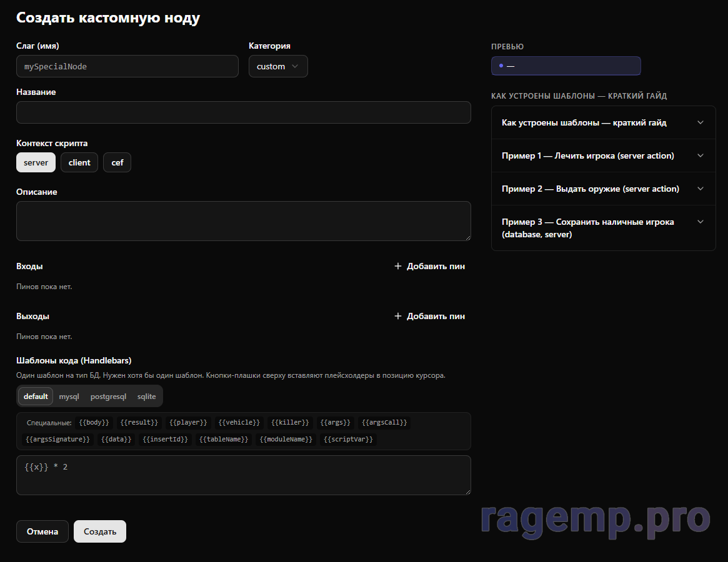Expand Пример 2 — Выдать оружие section
The width and height of the screenshot is (728, 562).
pos(603,189)
